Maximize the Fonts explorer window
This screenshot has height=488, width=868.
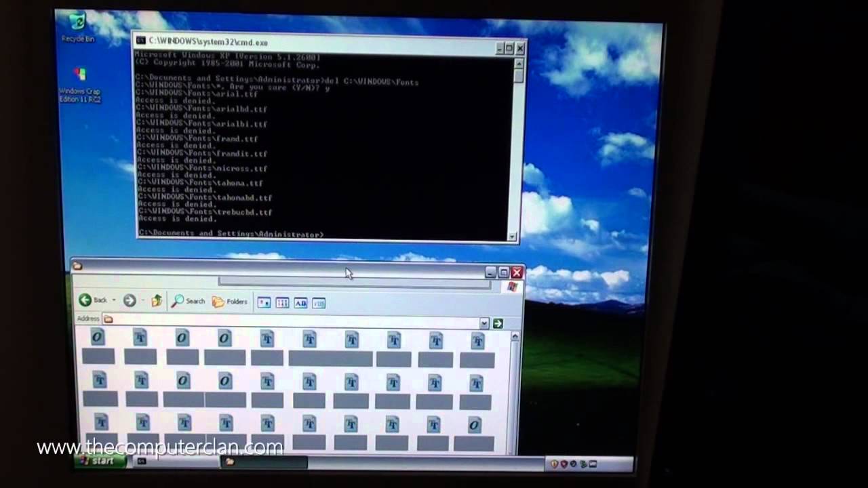tap(503, 272)
